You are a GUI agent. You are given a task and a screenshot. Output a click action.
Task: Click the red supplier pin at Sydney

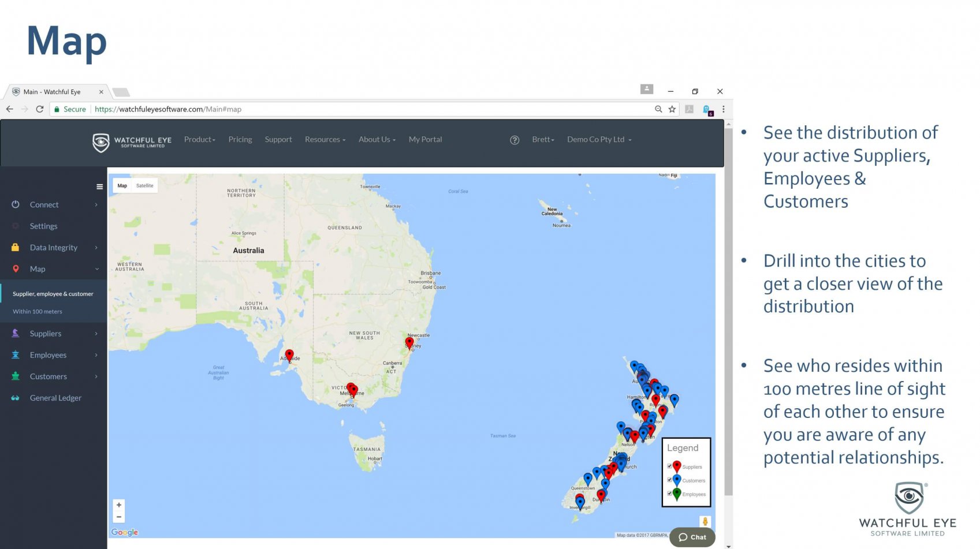[x=409, y=343]
